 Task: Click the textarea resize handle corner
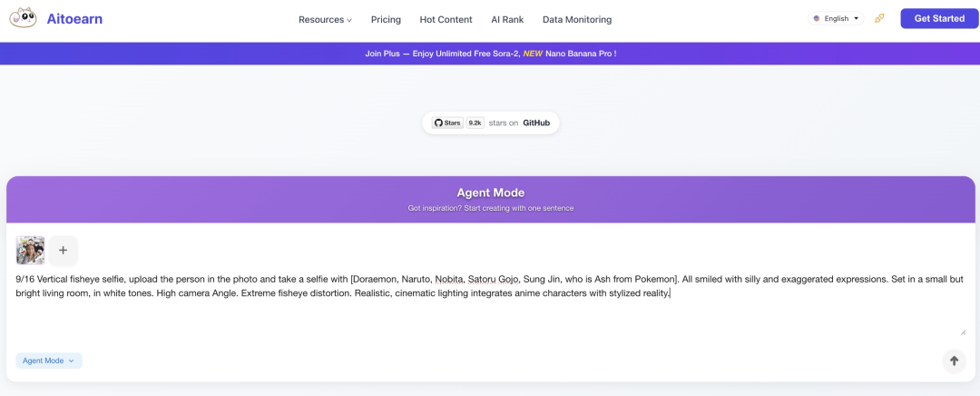click(x=963, y=332)
